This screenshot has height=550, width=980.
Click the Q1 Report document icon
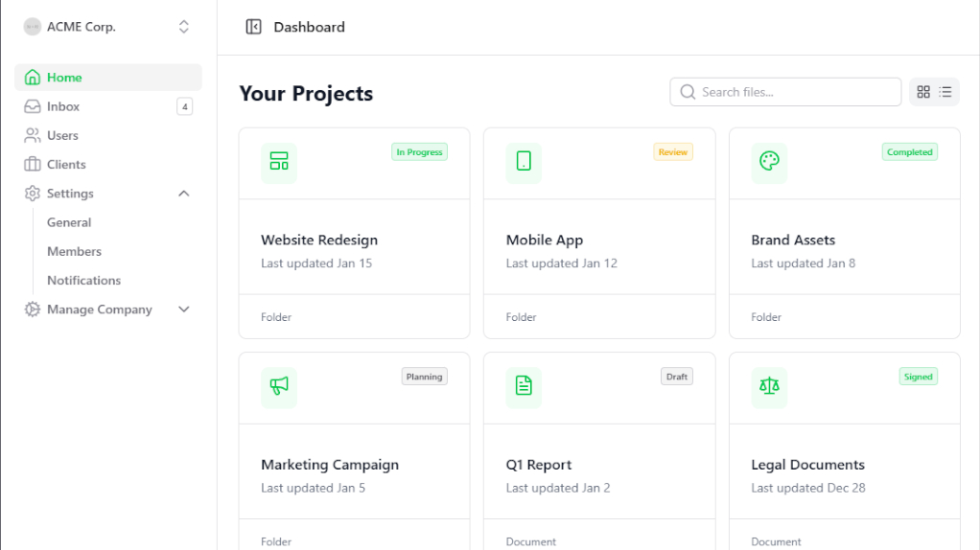click(x=524, y=386)
